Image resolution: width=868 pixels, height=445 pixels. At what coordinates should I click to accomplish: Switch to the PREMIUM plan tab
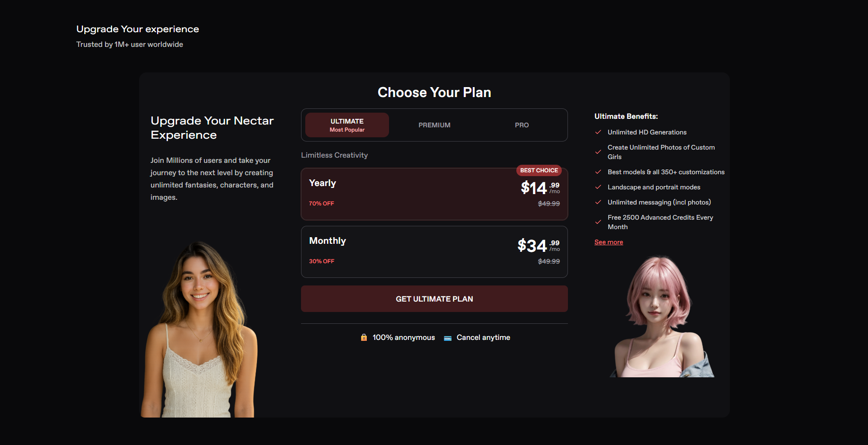[434, 125]
